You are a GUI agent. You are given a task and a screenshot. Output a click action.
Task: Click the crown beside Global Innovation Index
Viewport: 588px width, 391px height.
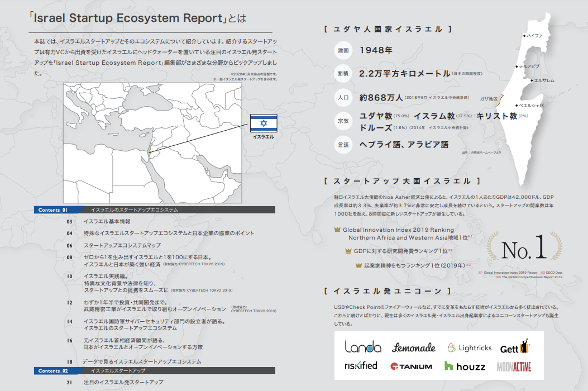pos(337,230)
